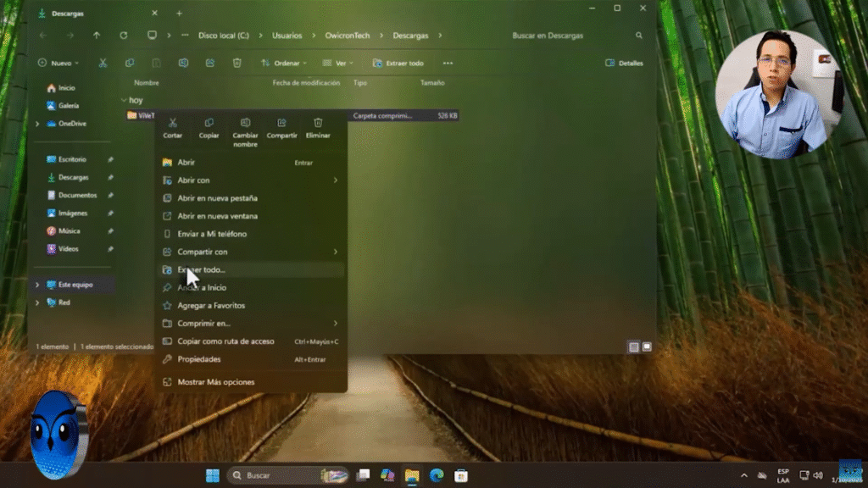Image resolution: width=868 pixels, height=488 pixels.
Task: Click the Windows Start button on taskbar
Action: pos(212,475)
